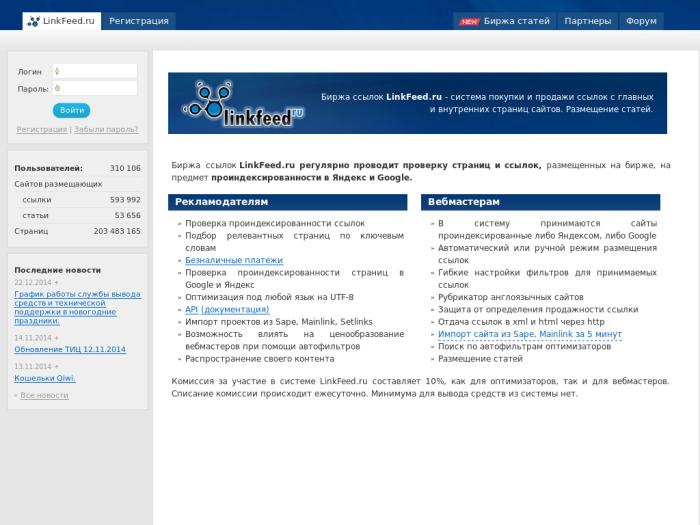Click the news date 22.12.2014
This screenshot has height=525, width=700.
point(33,282)
